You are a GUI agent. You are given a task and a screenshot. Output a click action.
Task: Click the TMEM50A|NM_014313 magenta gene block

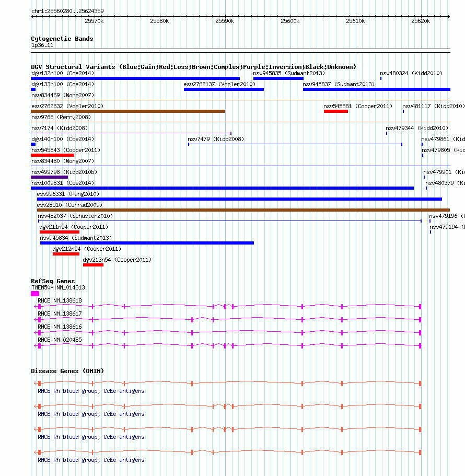[35, 294]
